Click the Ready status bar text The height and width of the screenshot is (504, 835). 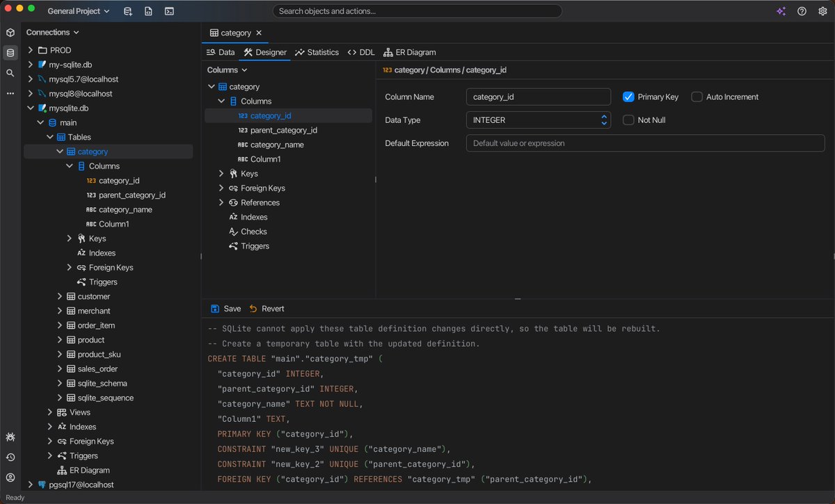[x=15, y=498]
